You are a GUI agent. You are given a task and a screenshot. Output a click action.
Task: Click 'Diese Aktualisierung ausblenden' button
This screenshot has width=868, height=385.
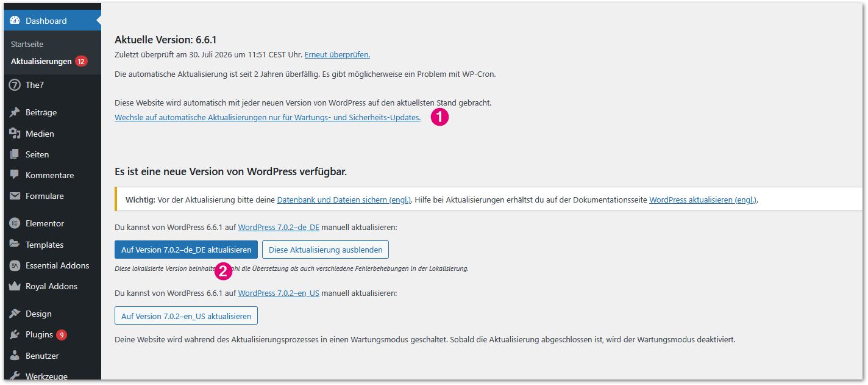(325, 250)
